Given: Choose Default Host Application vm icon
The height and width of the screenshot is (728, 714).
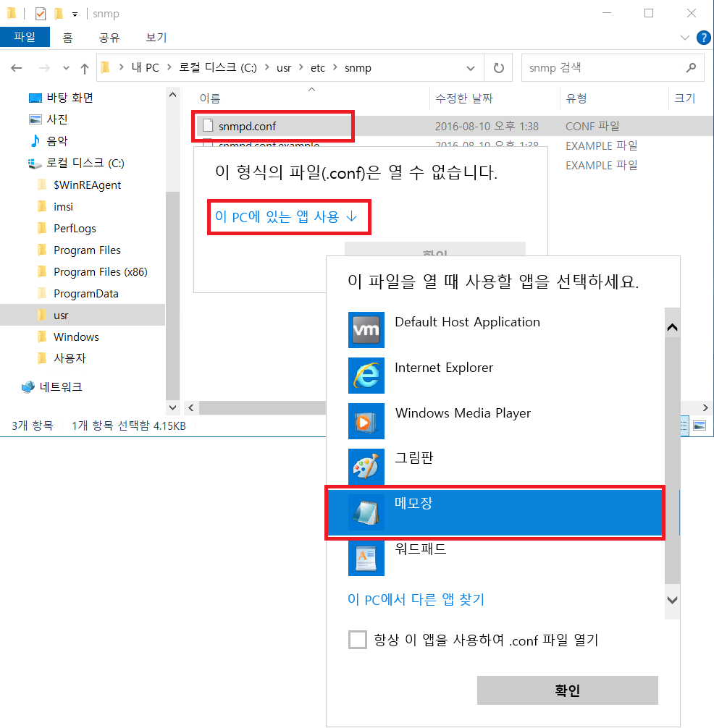Looking at the screenshot, I should click(366, 330).
